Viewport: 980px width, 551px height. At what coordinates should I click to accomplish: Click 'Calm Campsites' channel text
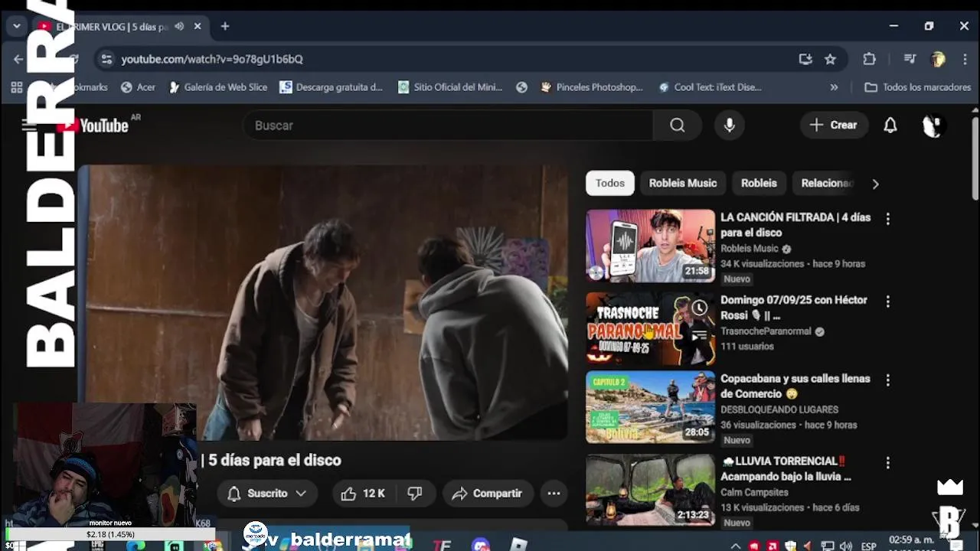[754, 492]
